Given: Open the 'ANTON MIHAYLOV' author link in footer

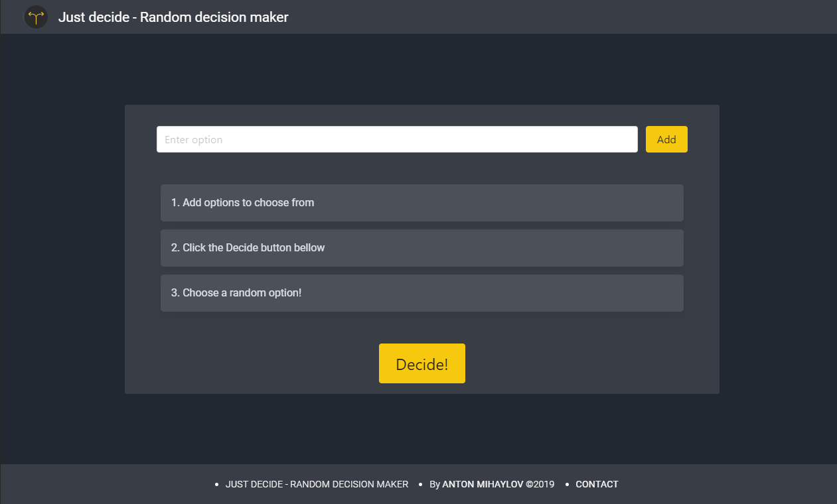Looking at the screenshot, I should point(482,484).
